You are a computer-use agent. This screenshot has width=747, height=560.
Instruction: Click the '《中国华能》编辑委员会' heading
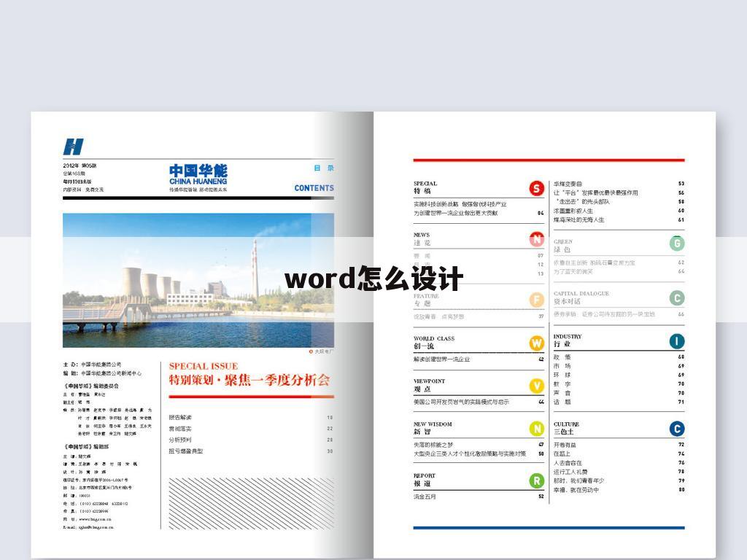pyautogui.click(x=91, y=386)
